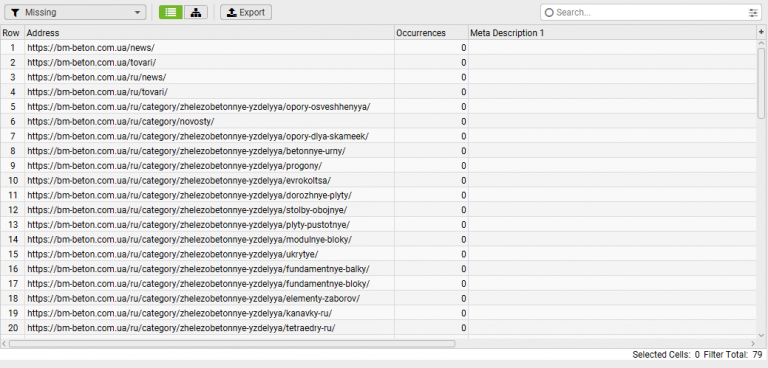Open search filter options icon
Image resolution: width=768 pixels, height=368 pixels.
[x=753, y=13]
